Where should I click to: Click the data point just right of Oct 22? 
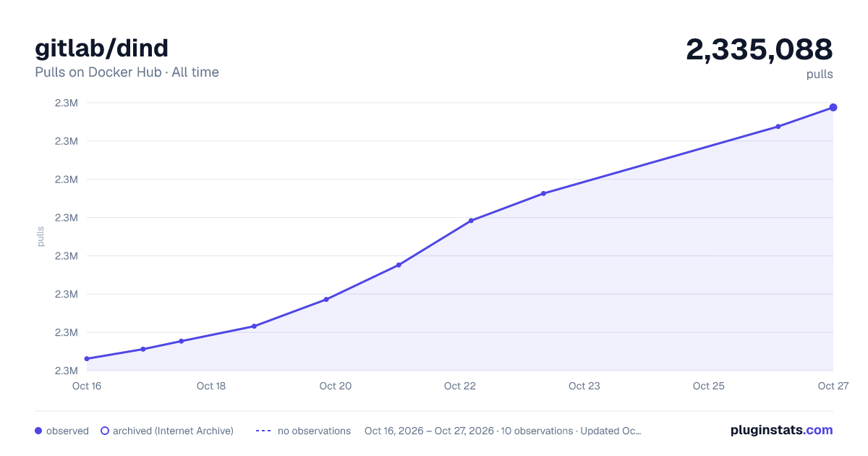[471, 221]
